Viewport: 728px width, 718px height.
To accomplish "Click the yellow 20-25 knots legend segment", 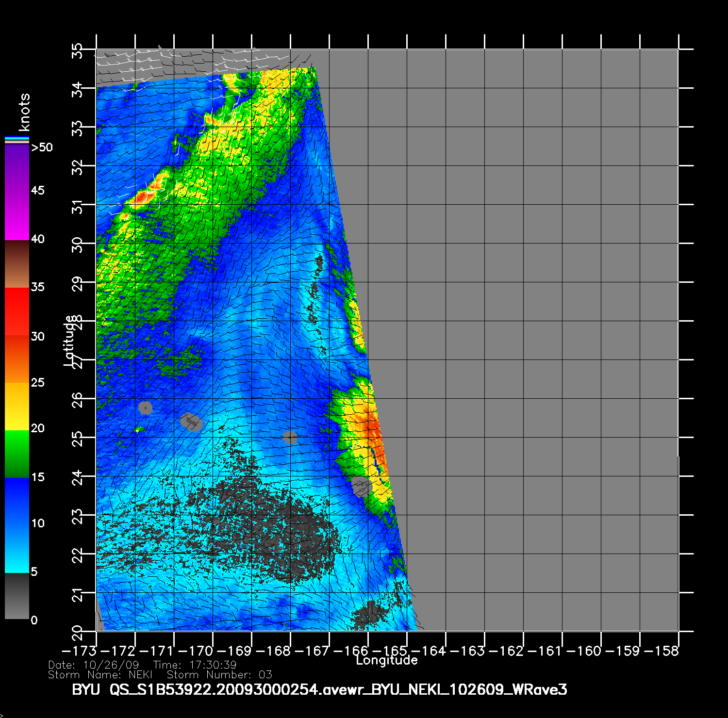I will [x=17, y=406].
